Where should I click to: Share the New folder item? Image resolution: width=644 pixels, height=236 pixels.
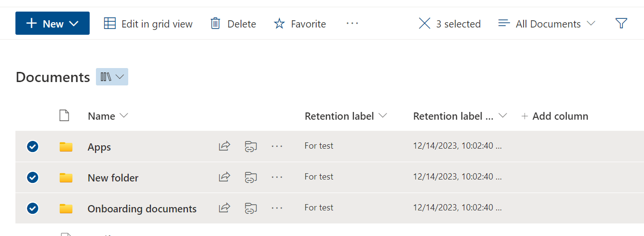pos(224,177)
